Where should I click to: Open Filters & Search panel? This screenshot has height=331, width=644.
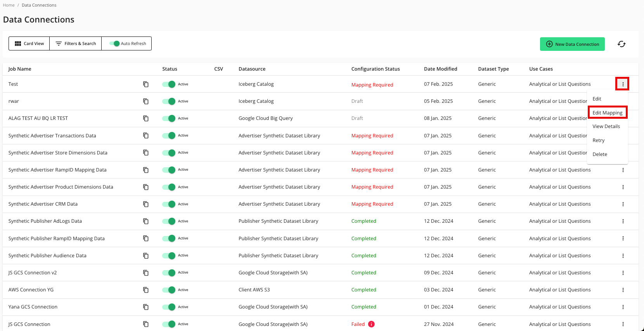(x=76, y=43)
